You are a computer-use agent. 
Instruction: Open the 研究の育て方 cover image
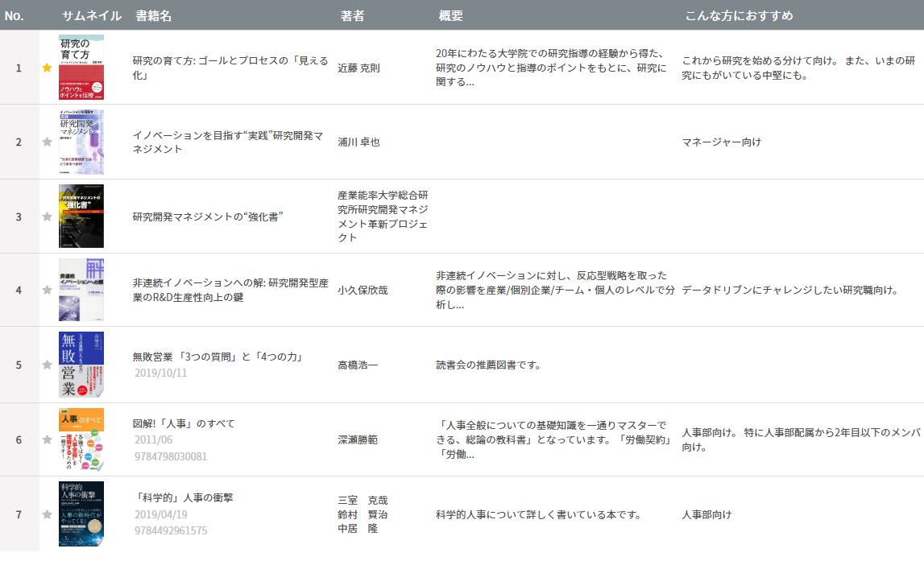point(81,69)
